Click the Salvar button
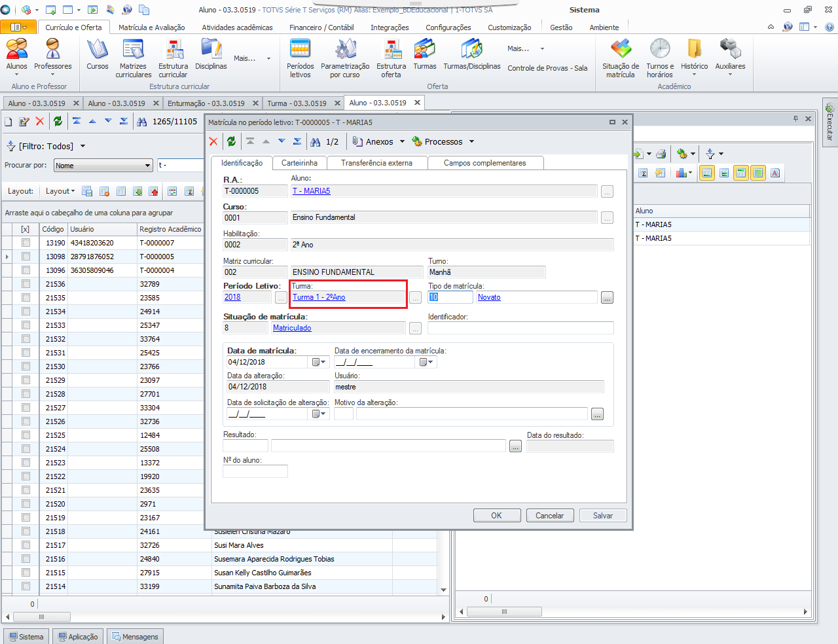Viewport: 838px width, 644px height. pos(603,516)
